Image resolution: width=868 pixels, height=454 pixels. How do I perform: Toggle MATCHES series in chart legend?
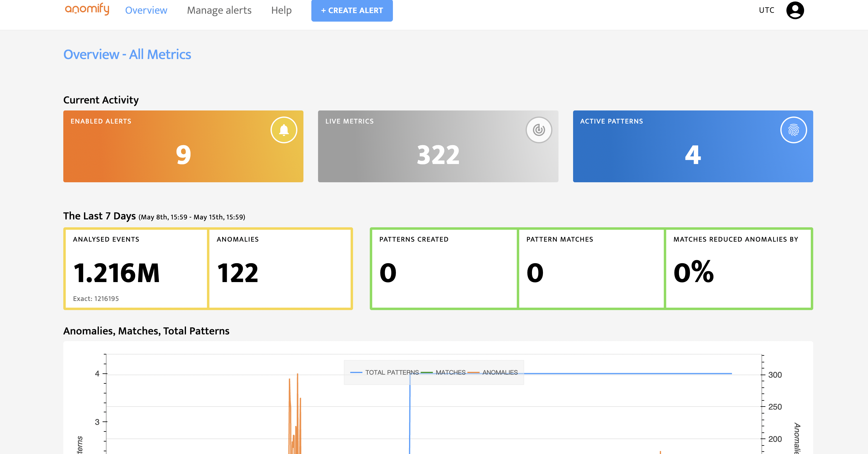(x=443, y=372)
